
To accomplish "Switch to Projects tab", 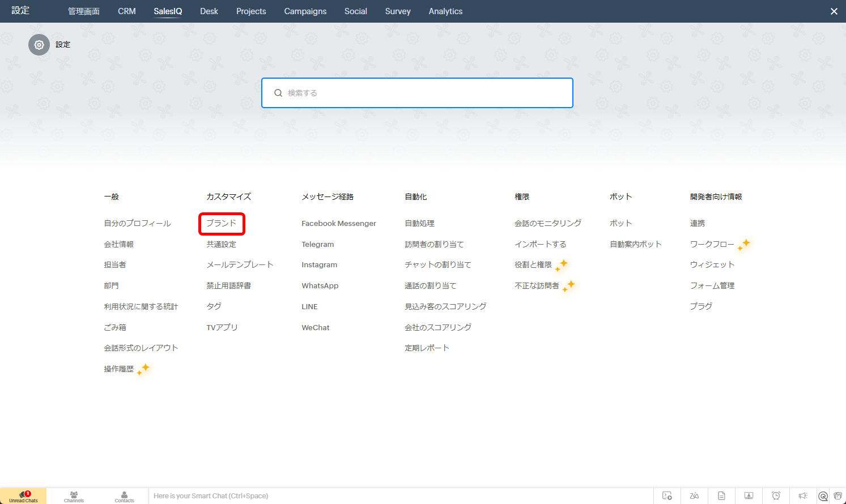I will [251, 11].
